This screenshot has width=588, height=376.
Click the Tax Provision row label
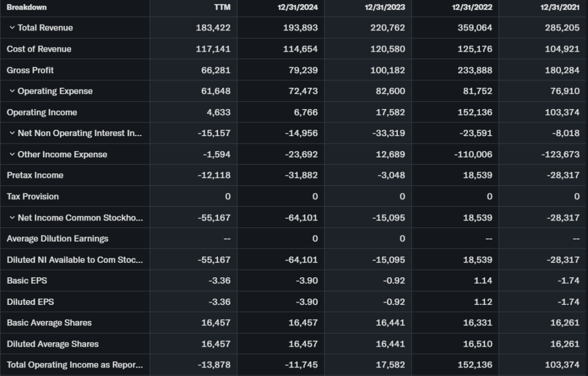[x=33, y=196]
